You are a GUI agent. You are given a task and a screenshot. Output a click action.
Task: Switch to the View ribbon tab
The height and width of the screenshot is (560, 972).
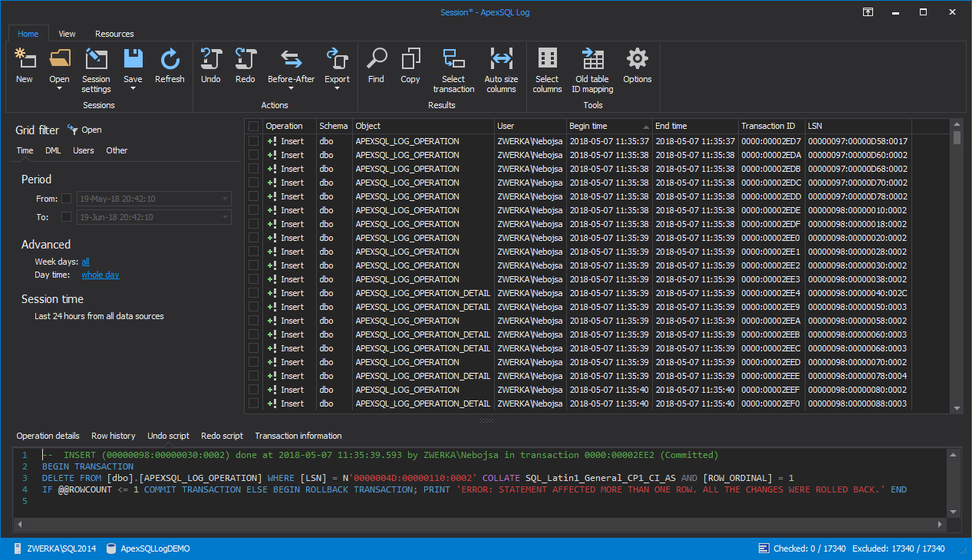(67, 34)
